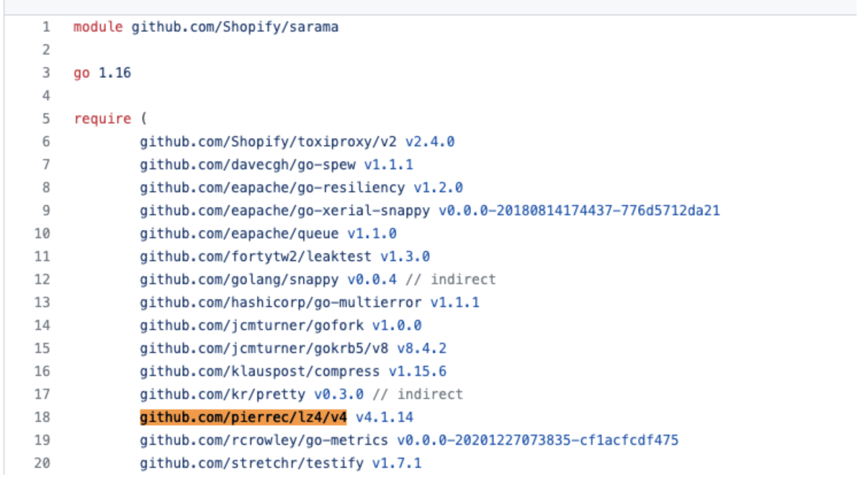Pick line number 15
This screenshot has height=488, width=868.
tap(42, 348)
